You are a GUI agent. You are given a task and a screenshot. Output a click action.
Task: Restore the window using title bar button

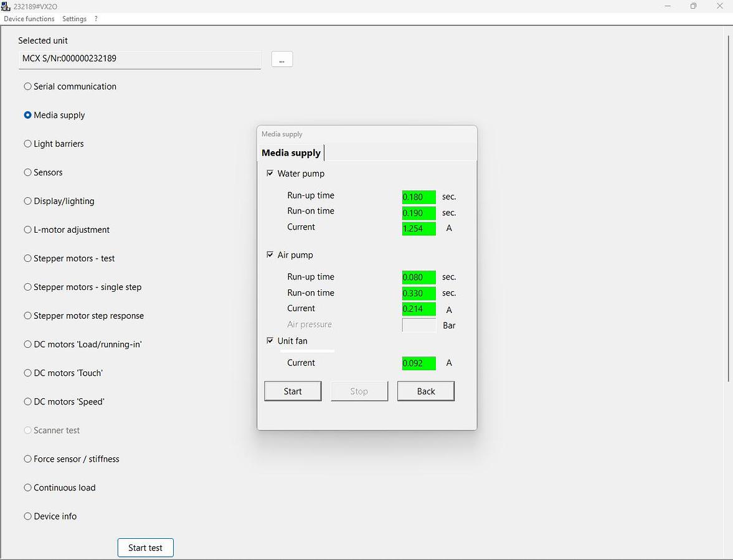click(x=693, y=6)
